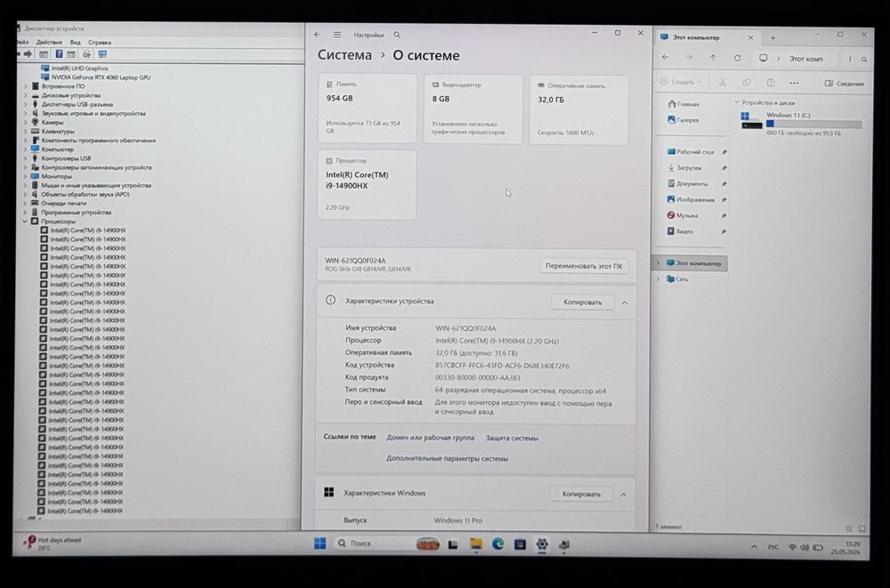Click the back arrow in Settings window
This screenshot has width=890, height=588.
(318, 36)
